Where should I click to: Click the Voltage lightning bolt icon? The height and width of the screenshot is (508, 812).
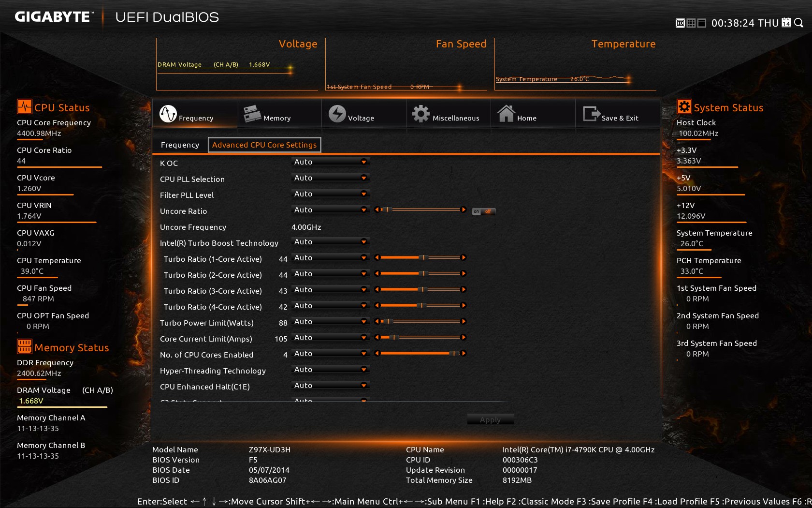[337, 114]
